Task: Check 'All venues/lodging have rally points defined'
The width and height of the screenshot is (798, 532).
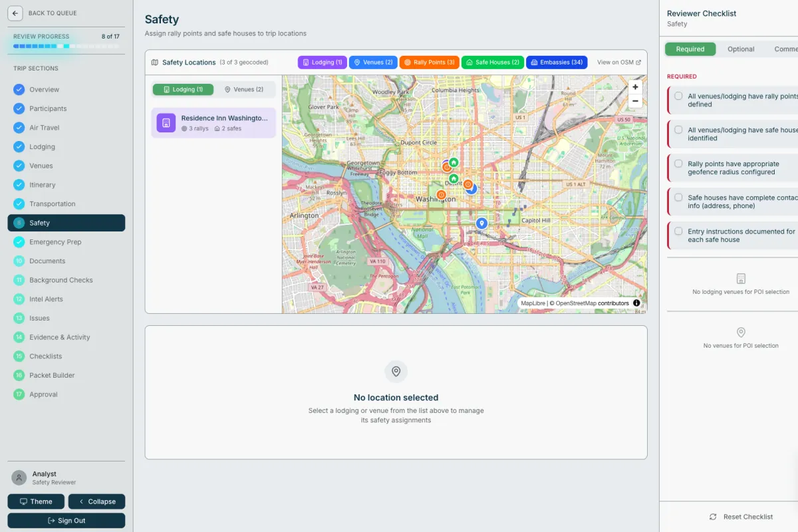Action: pyautogui.click(x=678, y=96)
